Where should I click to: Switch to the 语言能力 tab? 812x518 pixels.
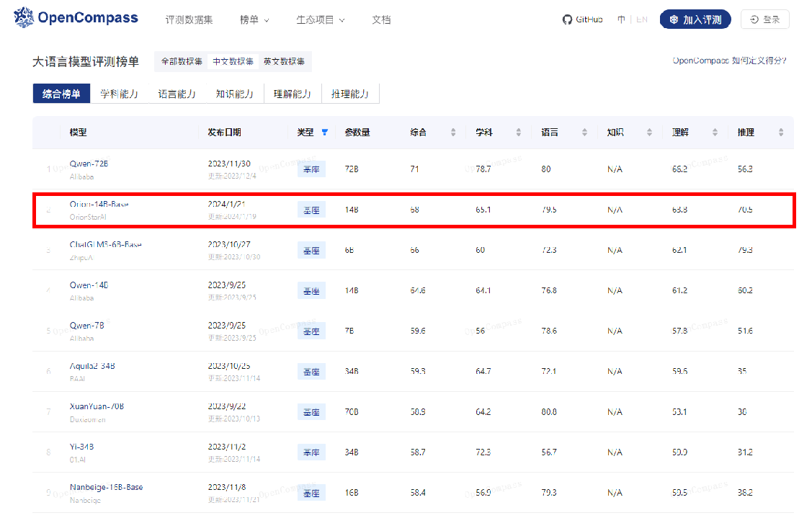(177, 94)
